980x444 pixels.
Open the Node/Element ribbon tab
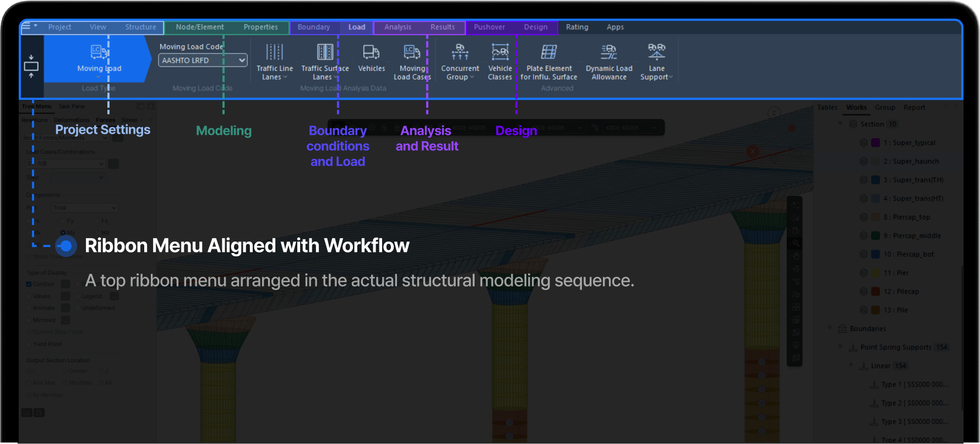pos(200,27)
